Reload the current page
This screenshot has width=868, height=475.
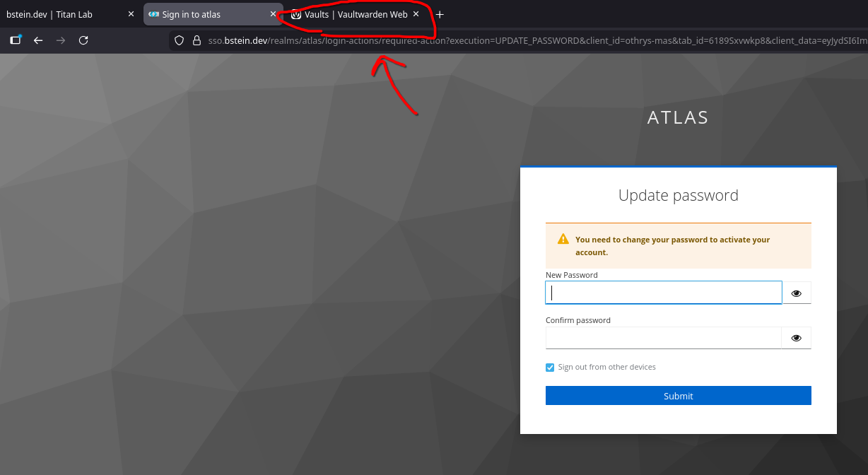click(x=83, y=40)
